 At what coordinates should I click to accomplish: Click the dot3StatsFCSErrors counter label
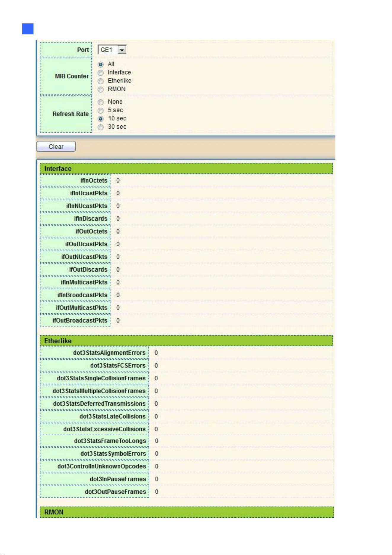[118, 366]
